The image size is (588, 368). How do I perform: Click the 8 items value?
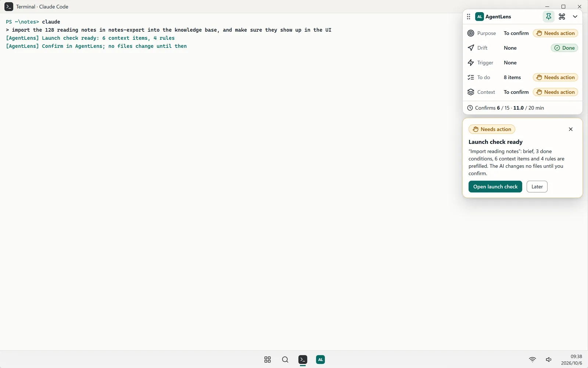coord(512,77)
